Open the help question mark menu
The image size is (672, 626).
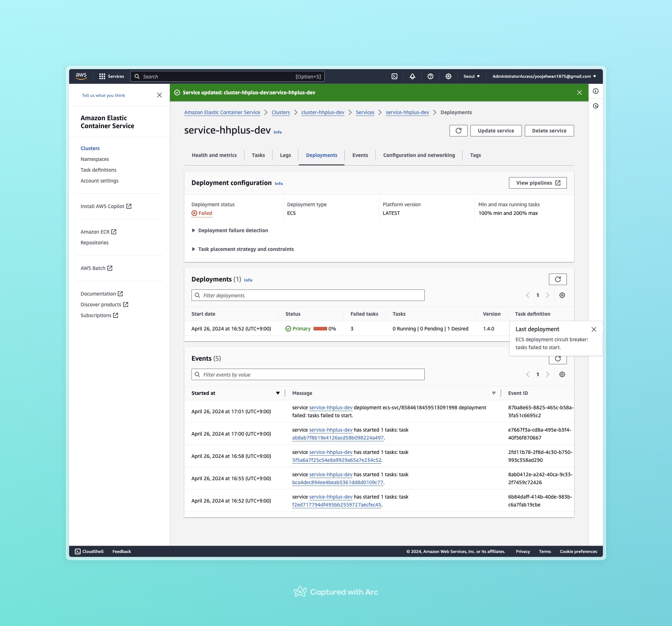point(430,76)
